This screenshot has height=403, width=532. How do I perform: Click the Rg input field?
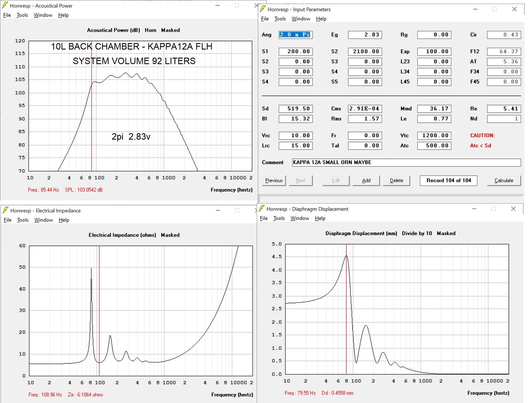[x=434, y=35]
